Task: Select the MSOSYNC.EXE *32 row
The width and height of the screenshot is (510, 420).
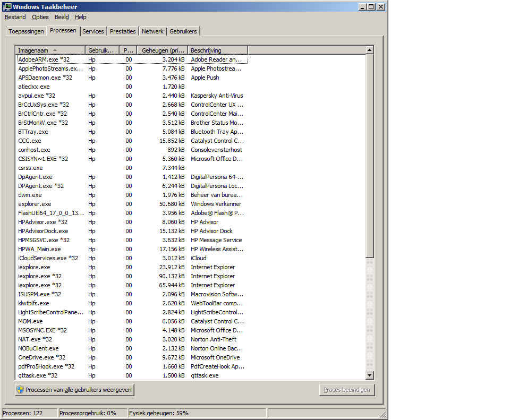Action: click(x=132, y=330)
